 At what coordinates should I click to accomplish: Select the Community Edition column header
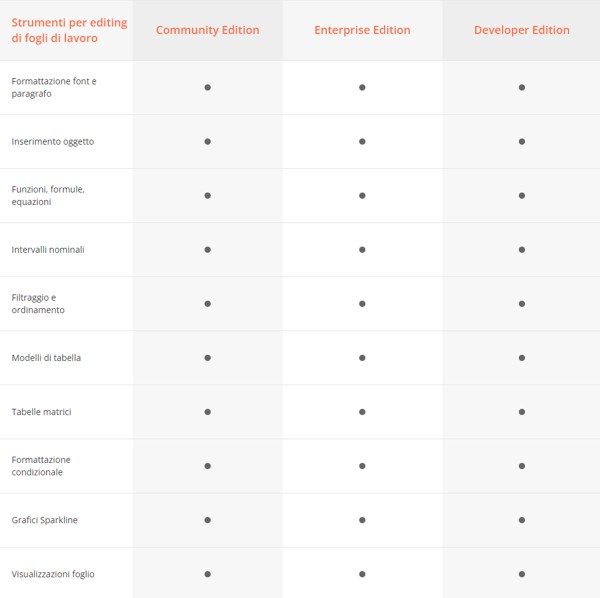pyautogui.click(x=207, y=30)
